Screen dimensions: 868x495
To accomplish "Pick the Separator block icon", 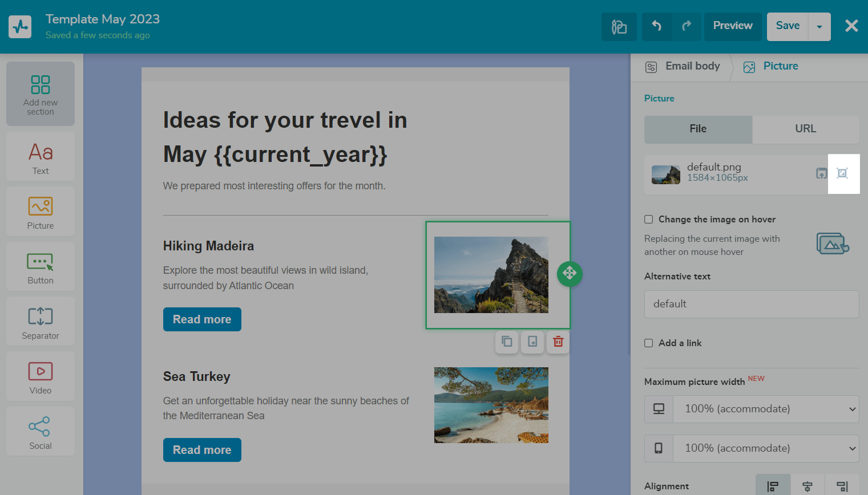I will (41, 322).
